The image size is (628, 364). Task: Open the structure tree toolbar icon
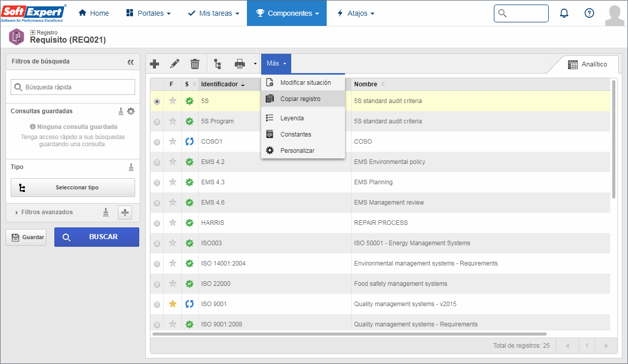click(x=217, y=64)
